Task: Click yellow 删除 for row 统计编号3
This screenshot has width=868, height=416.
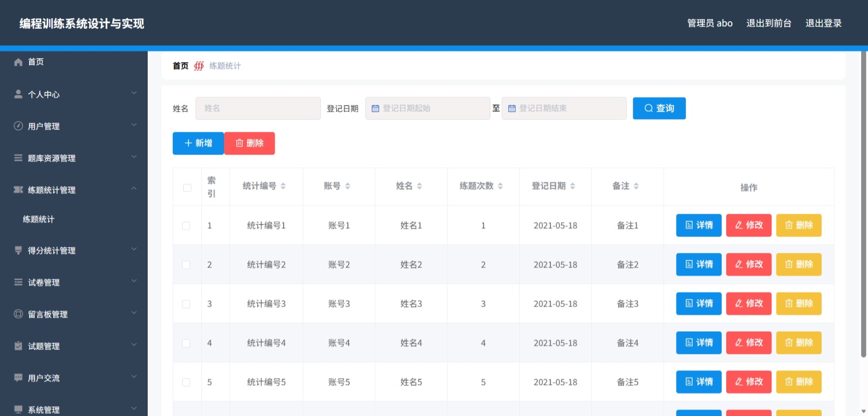Action: [x=799, y=304]
